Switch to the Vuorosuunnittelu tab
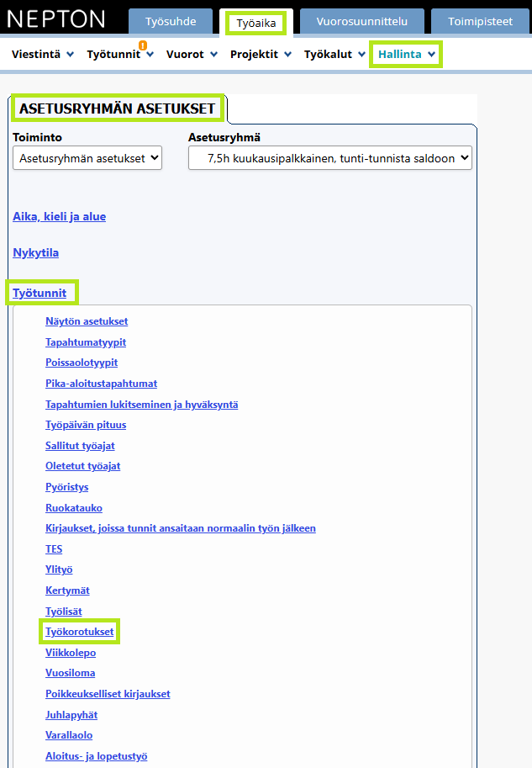Image resolution: width=532 pixels, height=768 pixels. point(361,22)
